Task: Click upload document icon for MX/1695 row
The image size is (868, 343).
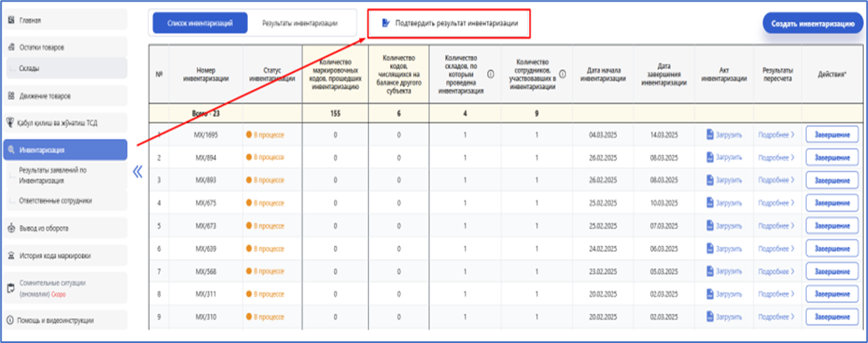Action: tap(710, 134)
